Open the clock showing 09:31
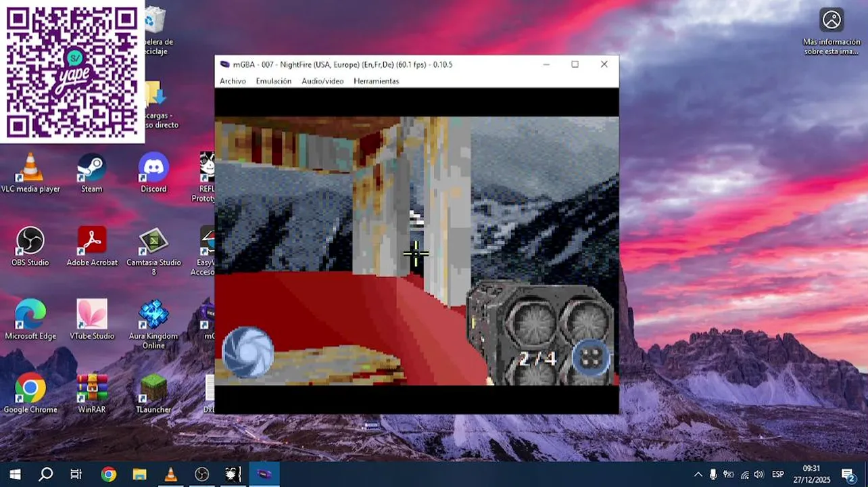Screen dimensions: 868x487 (811, 474)
